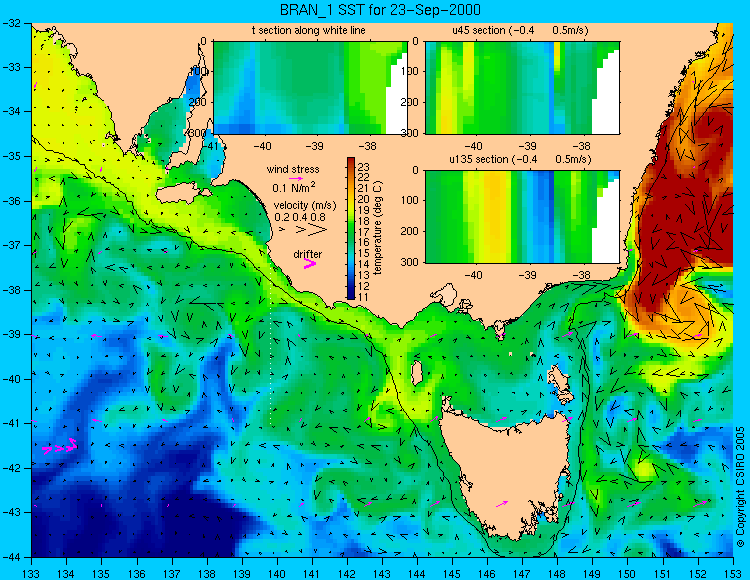Click the colorbar value "11"
The image size is (750, 580).
[364, 297]
